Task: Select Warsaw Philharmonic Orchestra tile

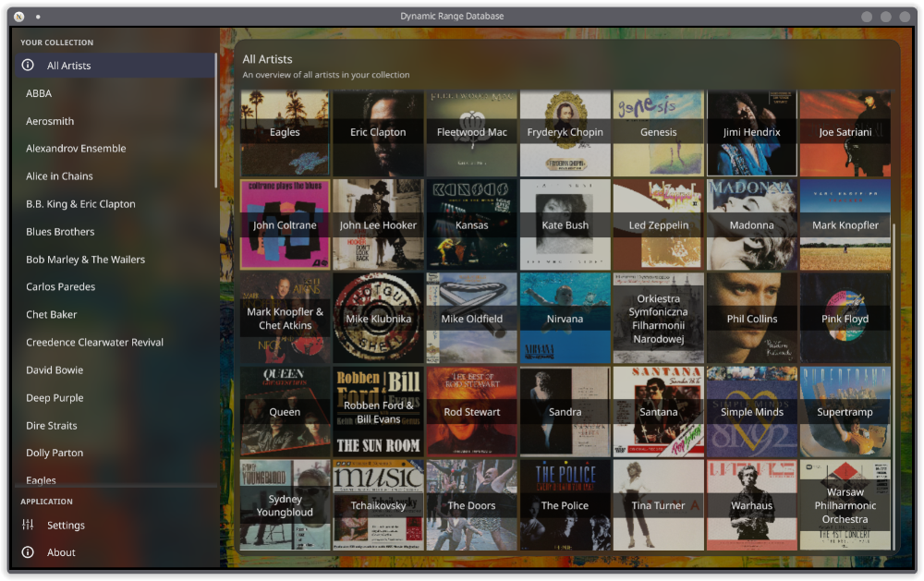Action: pyautogui.click(x=845, y=505)
